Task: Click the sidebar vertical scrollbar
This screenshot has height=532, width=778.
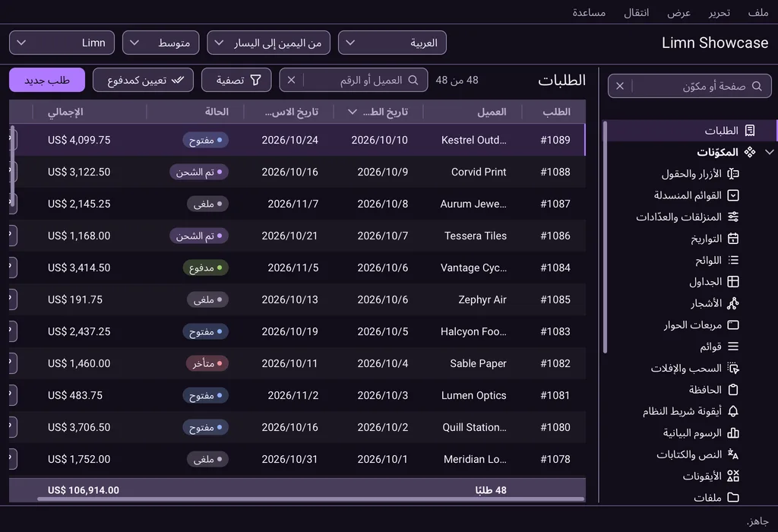Action: [606, 237]
